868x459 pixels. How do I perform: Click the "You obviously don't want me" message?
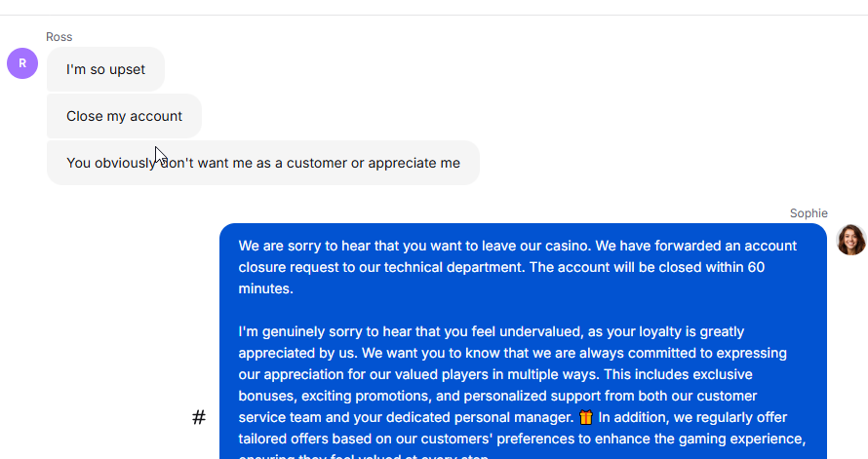click(263, 163)
